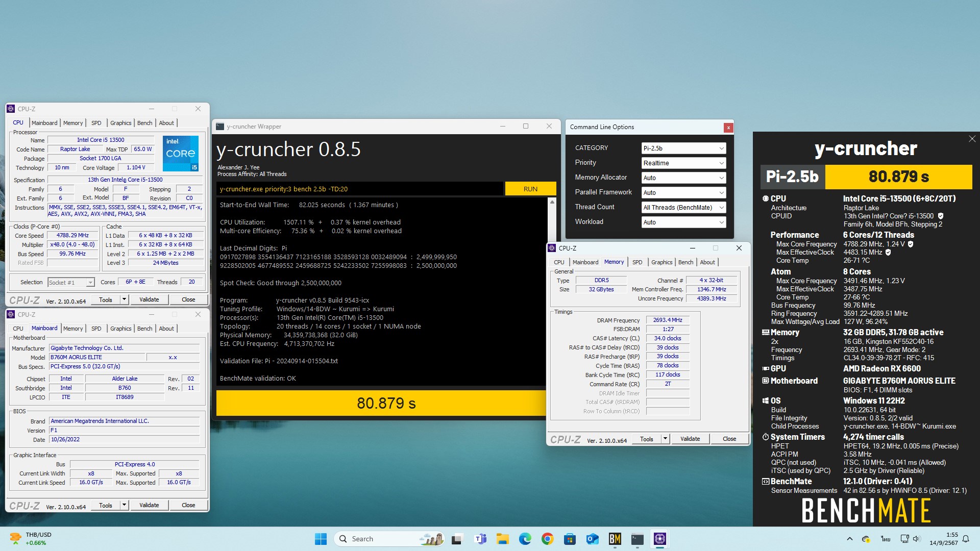Screen dimensions: 980x551
Task: Open Microsoft Store from the taskbar
Action: pos(570,539)
